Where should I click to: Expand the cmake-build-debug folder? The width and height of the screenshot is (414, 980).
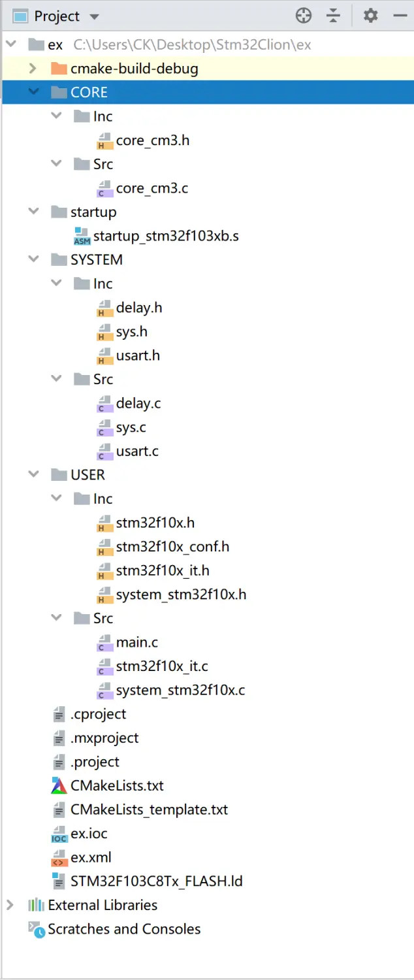point(33,69)
